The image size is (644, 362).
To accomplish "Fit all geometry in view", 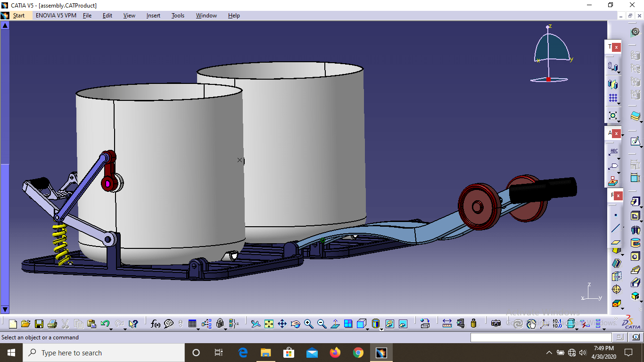I will pyautogui.click(x=269, y=324).
